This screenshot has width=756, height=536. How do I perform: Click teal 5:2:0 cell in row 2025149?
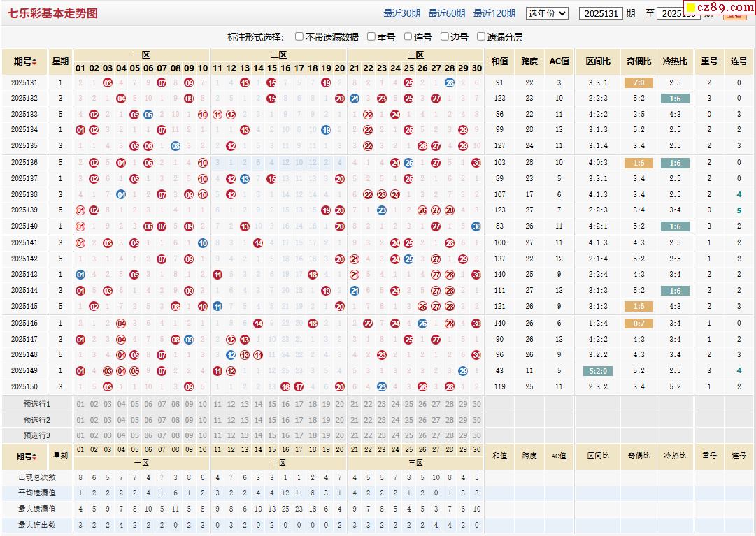pyautogui.click(x=598, y=371)
